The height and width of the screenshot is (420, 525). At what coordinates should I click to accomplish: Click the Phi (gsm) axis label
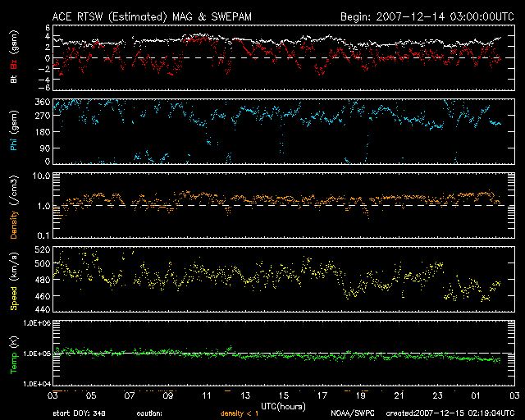click(x=13, y=132)
